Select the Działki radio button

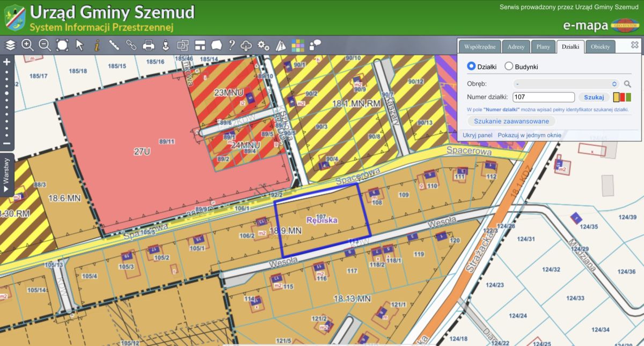[x=472, y=66]
